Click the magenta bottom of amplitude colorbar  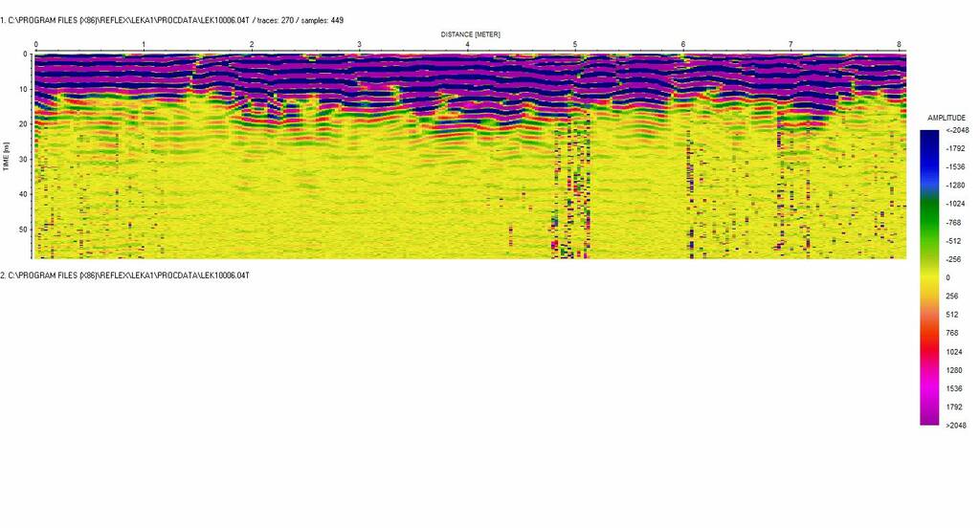coord(929,419)
